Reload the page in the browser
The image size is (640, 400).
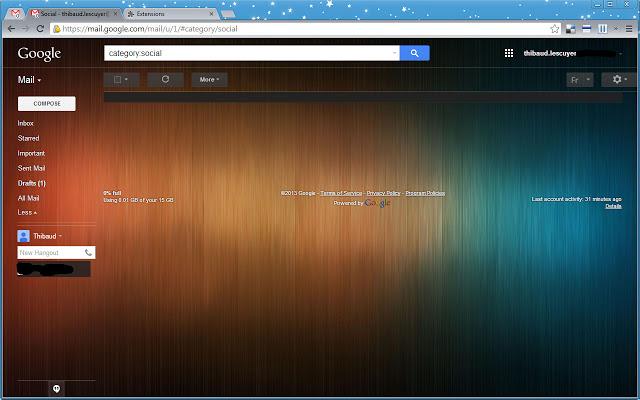[x=40, y=29]
